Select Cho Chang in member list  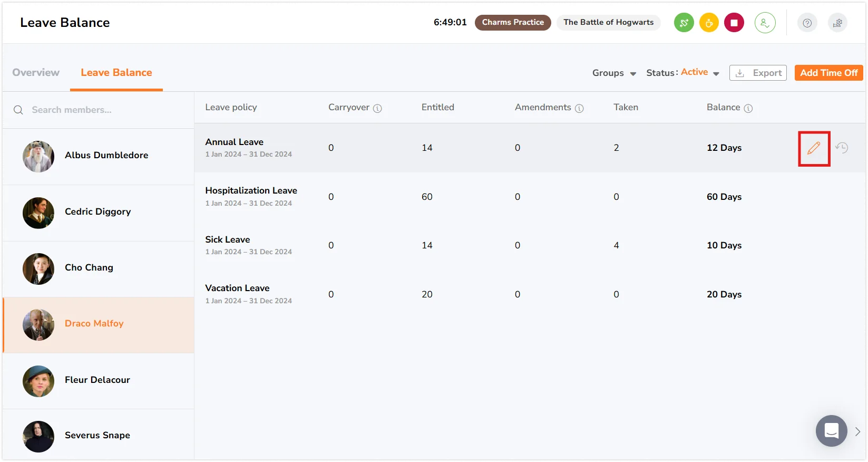tap(99, 269)
